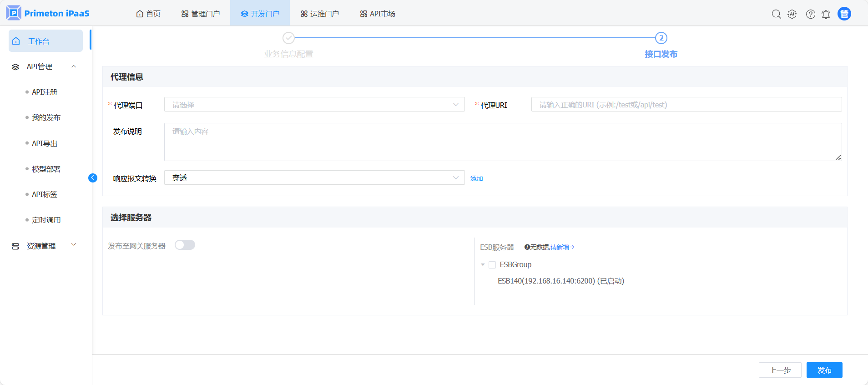868x385 pixels.
Task: Click the user avatar icon
Action: tap(844, 14)
